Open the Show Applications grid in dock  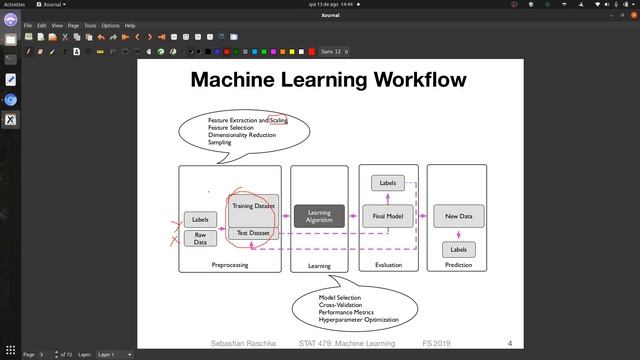(11, 350)
